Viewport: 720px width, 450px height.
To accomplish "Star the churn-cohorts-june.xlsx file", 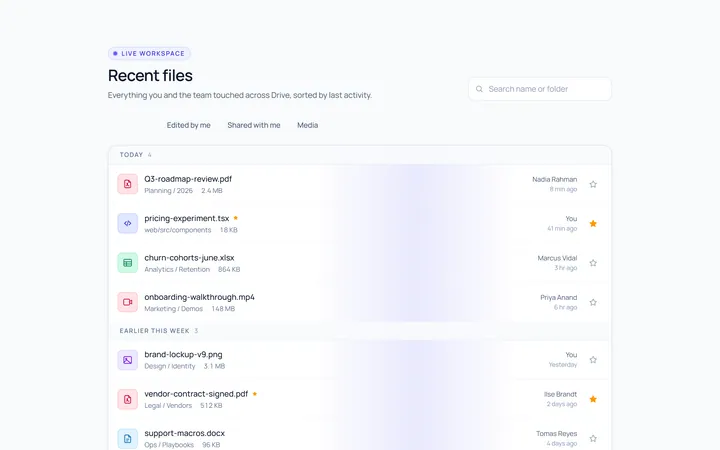I will [593, 263].
